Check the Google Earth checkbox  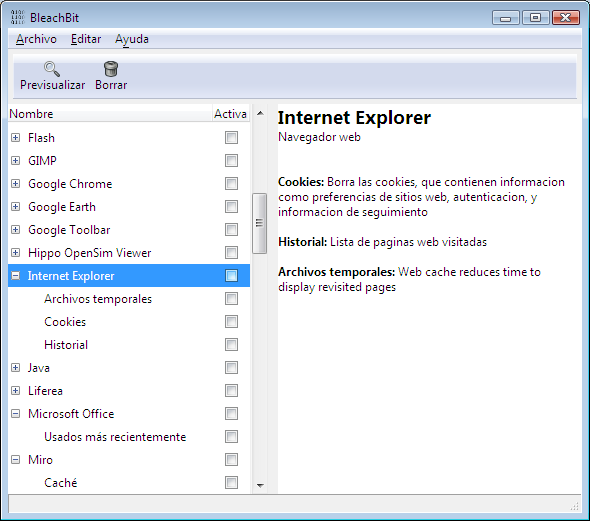point(231,207)
